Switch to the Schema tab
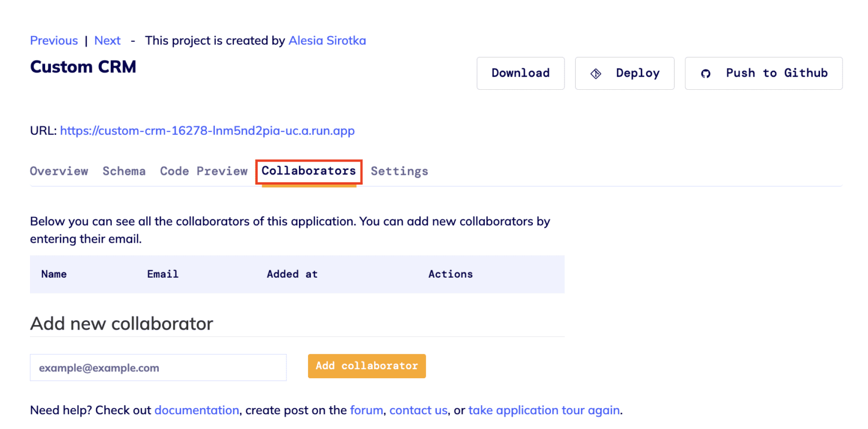Viewport: 868px width, 429px height. coord(124,171)
